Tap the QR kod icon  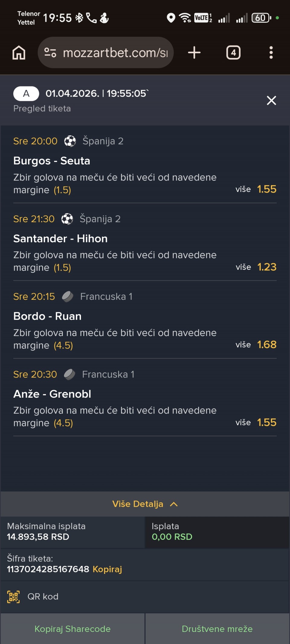point(14,597)
